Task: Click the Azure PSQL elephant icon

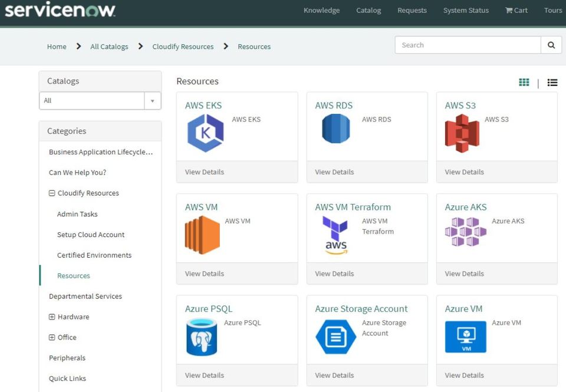Action: tap(202, 337)
